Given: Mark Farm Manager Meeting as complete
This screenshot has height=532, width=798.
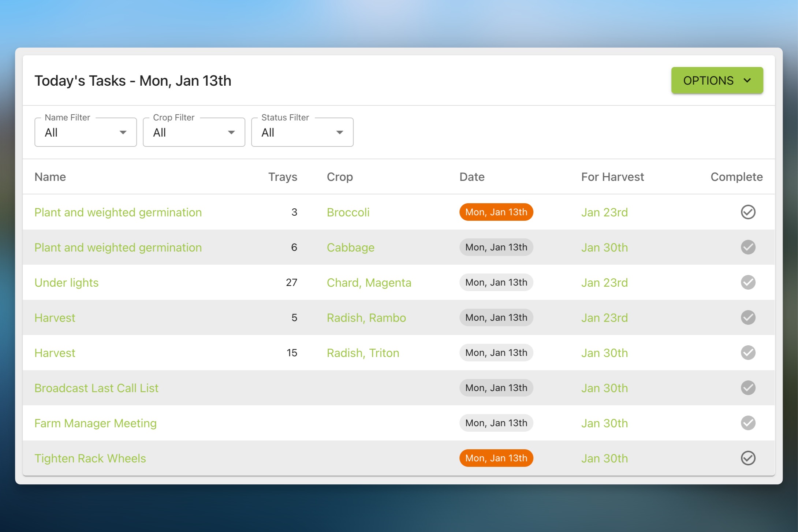Looking at the screenshot, I should click(x=748, y=423).
